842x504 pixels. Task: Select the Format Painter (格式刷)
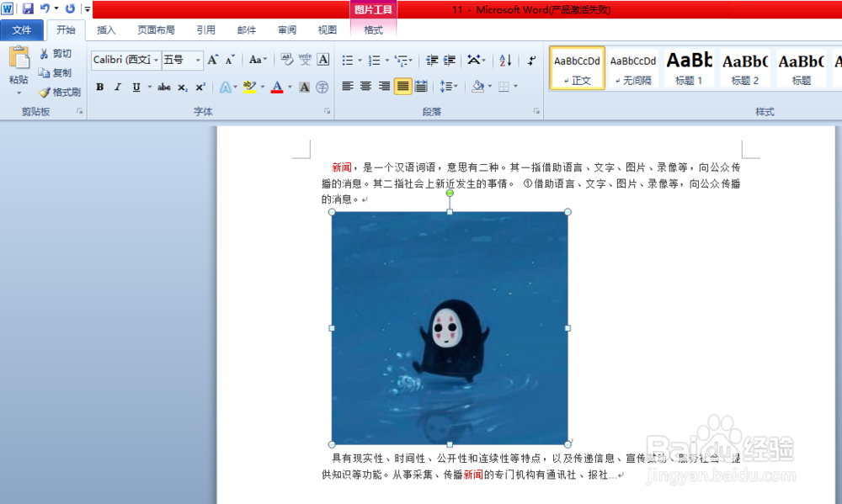[60, 93]
